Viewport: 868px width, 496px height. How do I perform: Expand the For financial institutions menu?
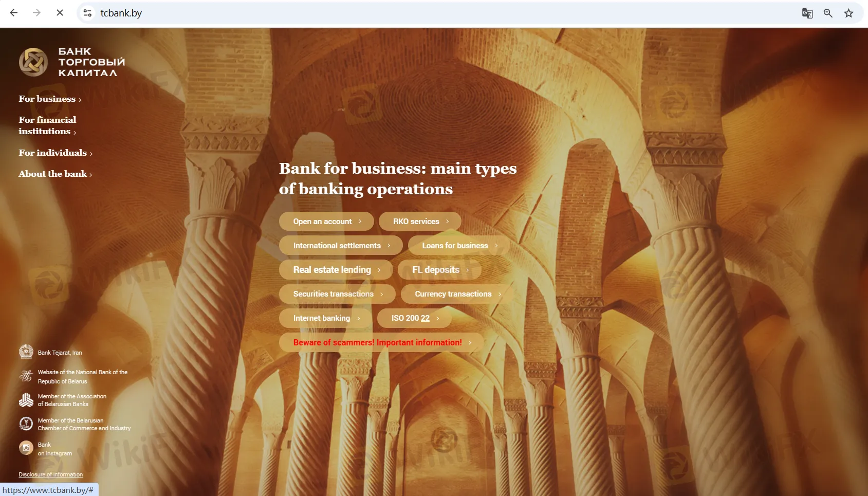[x=47, y=125]
